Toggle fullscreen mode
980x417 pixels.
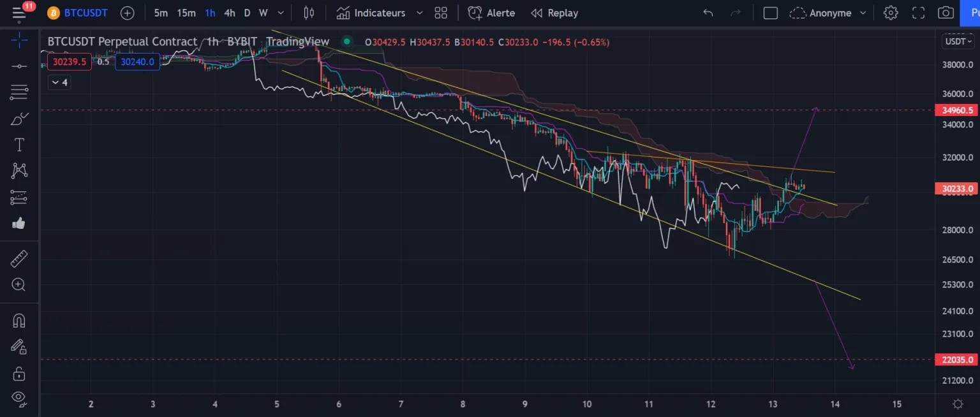click(x=918, y=13)
